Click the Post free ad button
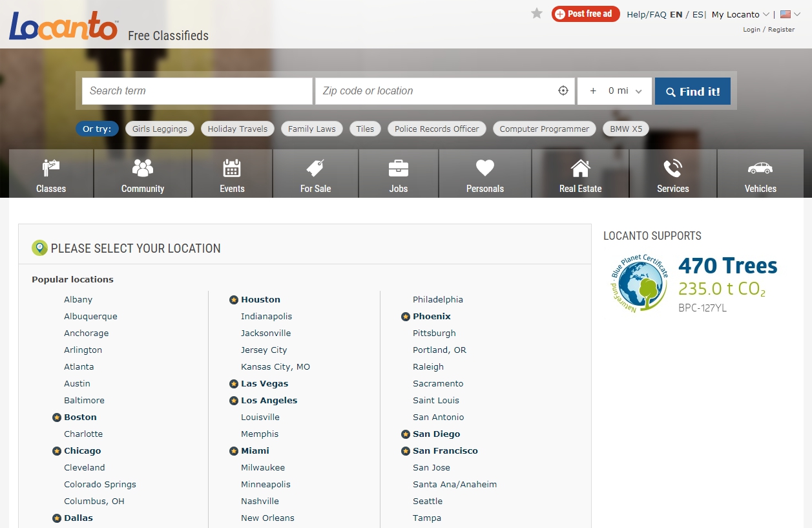Viewport: 812px width, 528px height. pos(585,14)
